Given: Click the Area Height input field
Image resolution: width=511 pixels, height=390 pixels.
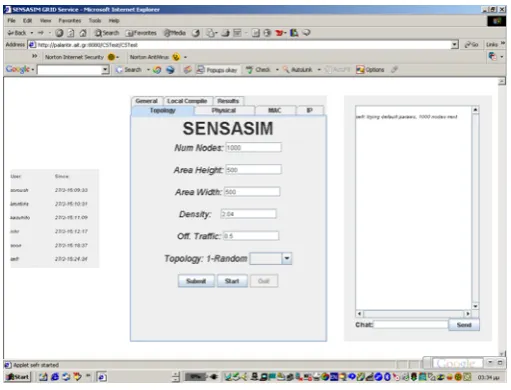Looking at the screenshot, I should pyautogui.click(x=253, y=170).
